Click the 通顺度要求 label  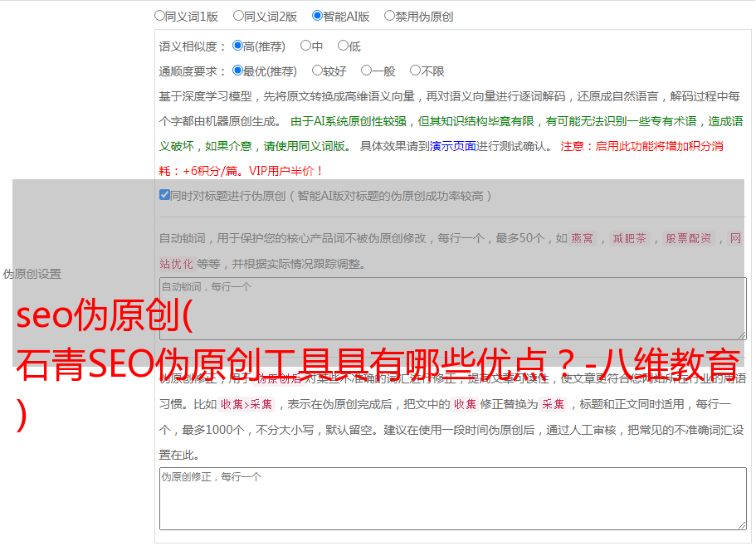point(193,71)
